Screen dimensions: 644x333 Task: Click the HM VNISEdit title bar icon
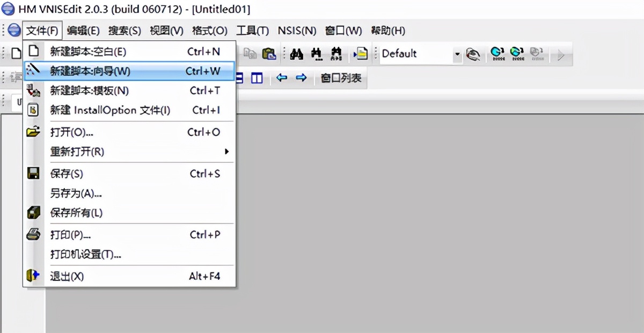coord(8,9)
